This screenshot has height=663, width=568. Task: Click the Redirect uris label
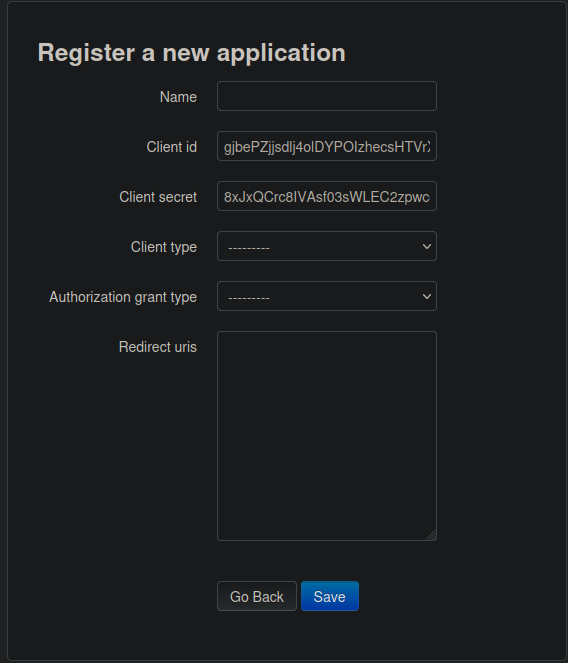158,347
